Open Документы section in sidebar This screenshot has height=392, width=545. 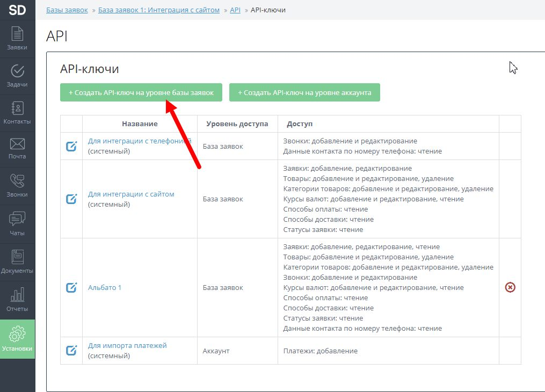click(x=17, y=262)
